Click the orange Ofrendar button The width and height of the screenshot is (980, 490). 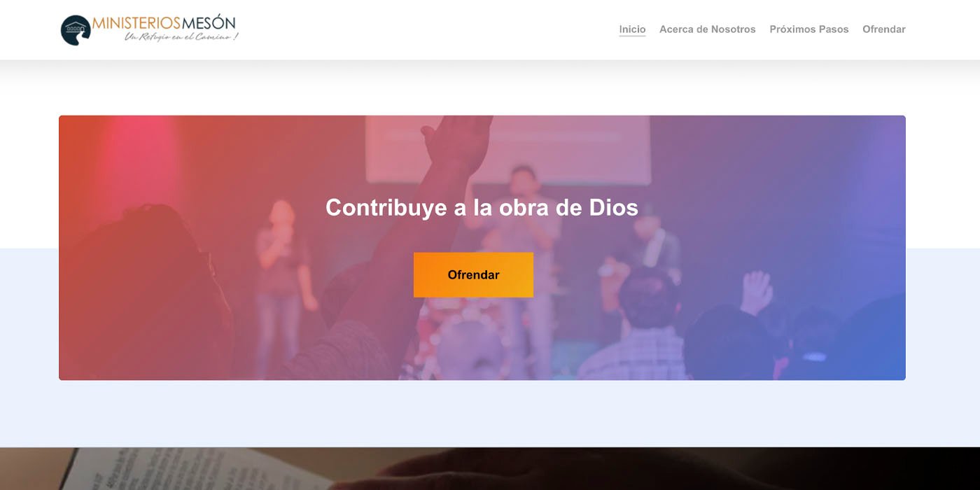[x=473, y=275]
